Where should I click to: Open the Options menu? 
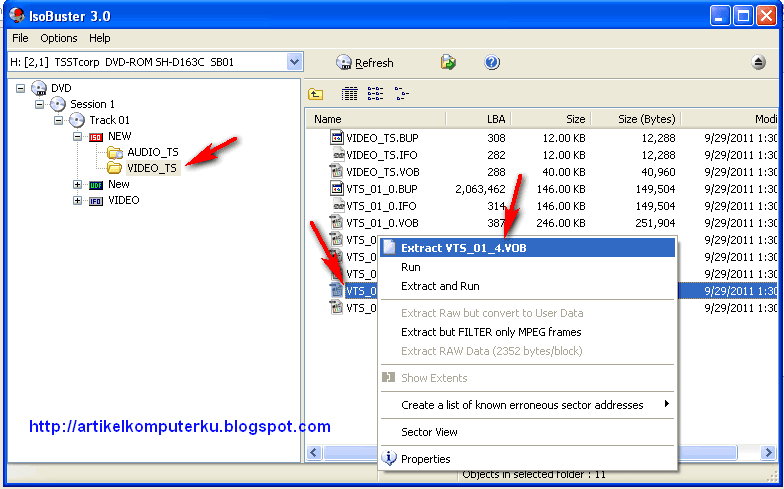[58, 38]
